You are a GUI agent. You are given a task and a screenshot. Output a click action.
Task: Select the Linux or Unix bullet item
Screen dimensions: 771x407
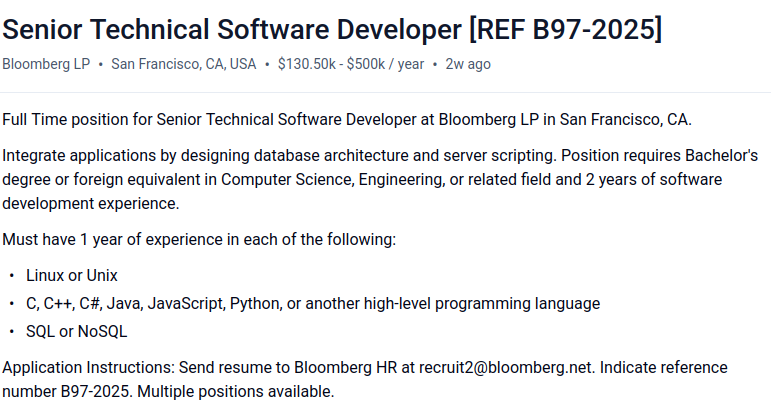coord(72,275)
